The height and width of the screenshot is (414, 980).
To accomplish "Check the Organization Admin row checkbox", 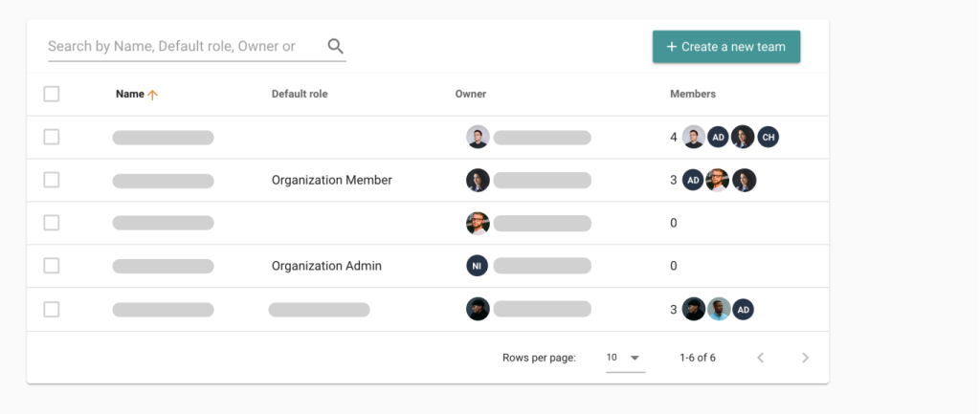I will (x=52, y=266).
